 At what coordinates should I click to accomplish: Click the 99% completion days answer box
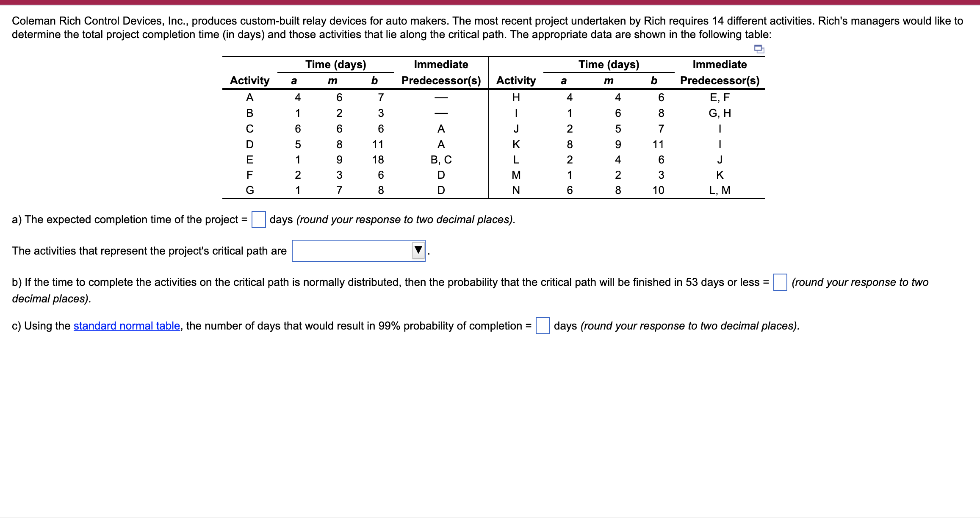click(543, 326)
